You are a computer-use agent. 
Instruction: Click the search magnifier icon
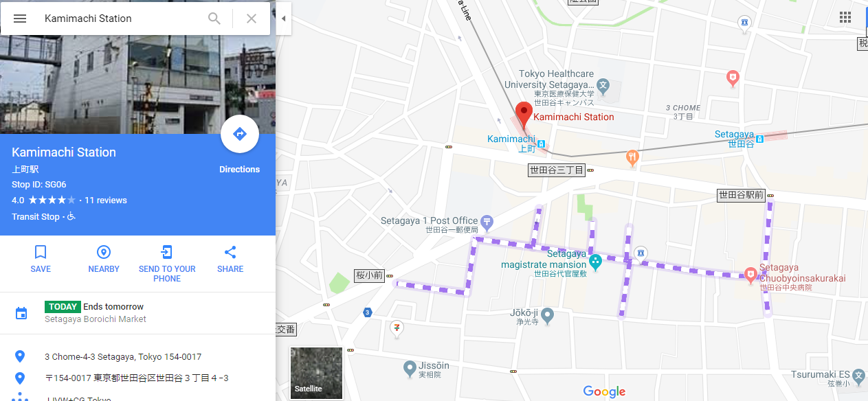(215, 19)
